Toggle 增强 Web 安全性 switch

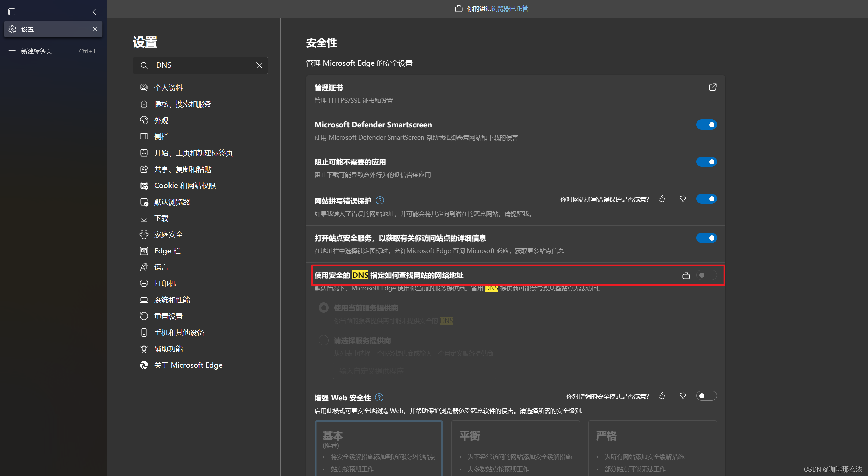pyautogui.click(x=706, y=396)
